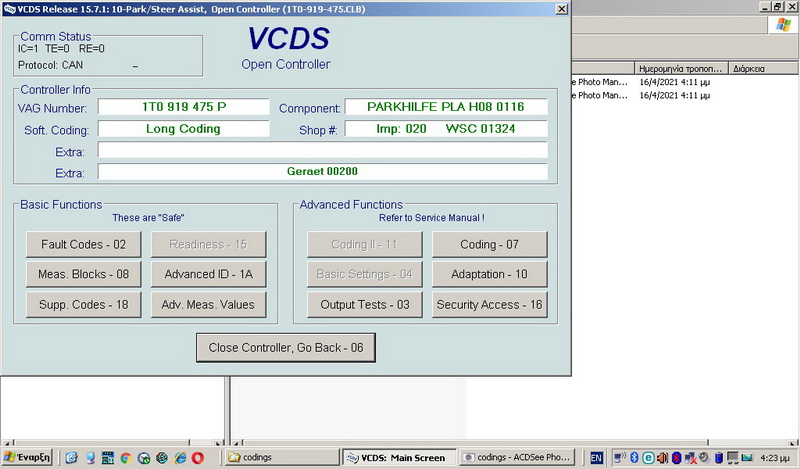
Task: Open Meas. Blocks - 08
Action: (83, 274)
